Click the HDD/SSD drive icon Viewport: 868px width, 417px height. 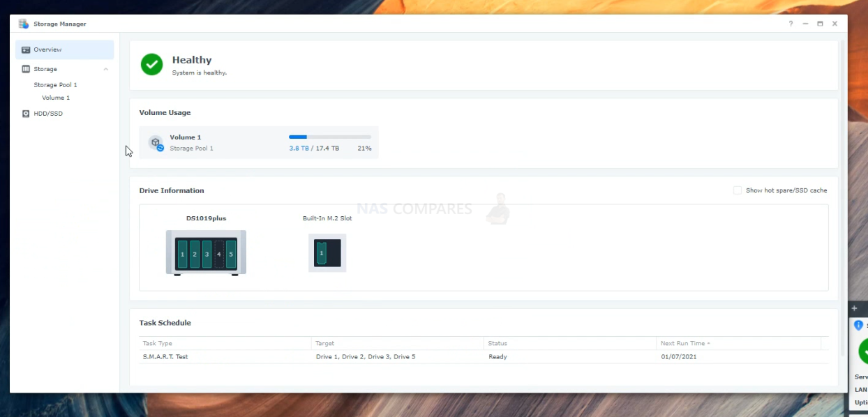26,114
